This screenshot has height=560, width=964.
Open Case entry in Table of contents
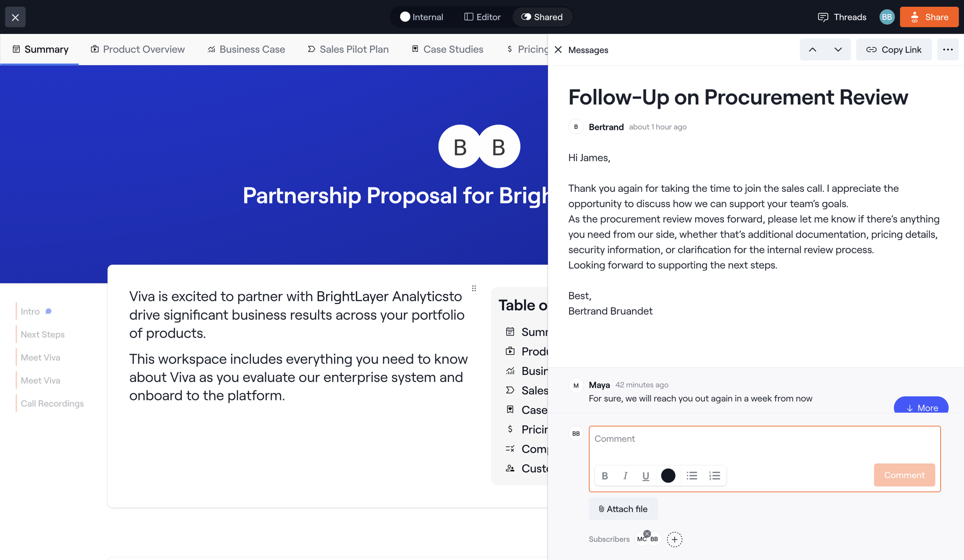(x=527, y=410)
